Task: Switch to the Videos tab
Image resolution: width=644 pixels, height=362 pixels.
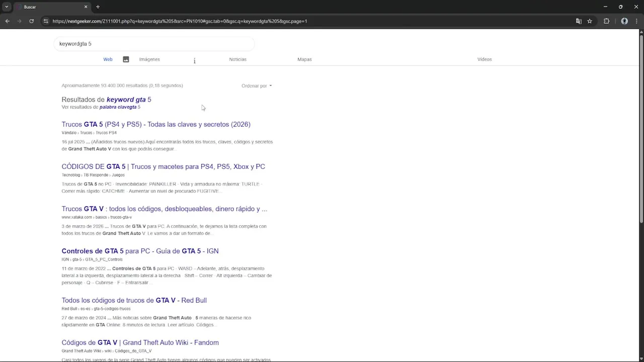Action: [485, 59]
